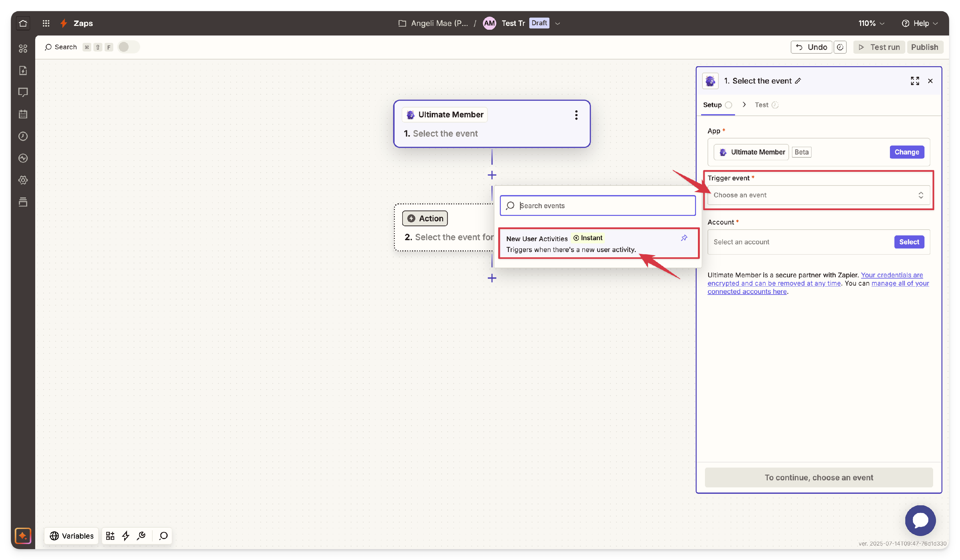Screen dimensions: 960x560
Task: Open the Ultimate Member step three-dot menu
Action: coord(576,115)
